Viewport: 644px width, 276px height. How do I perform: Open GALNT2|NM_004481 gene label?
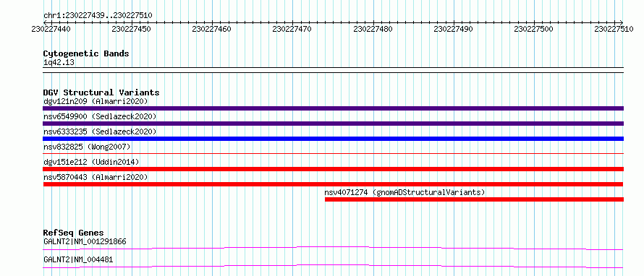coord(78,259)
